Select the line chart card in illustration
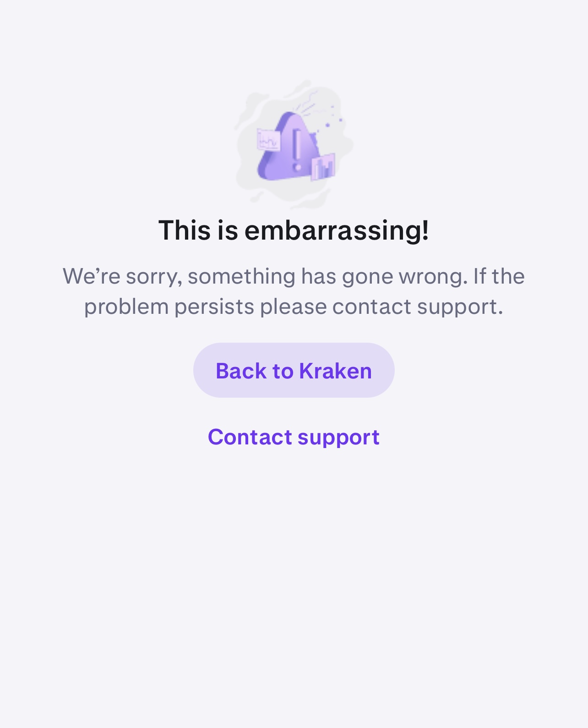 [268, 139]
